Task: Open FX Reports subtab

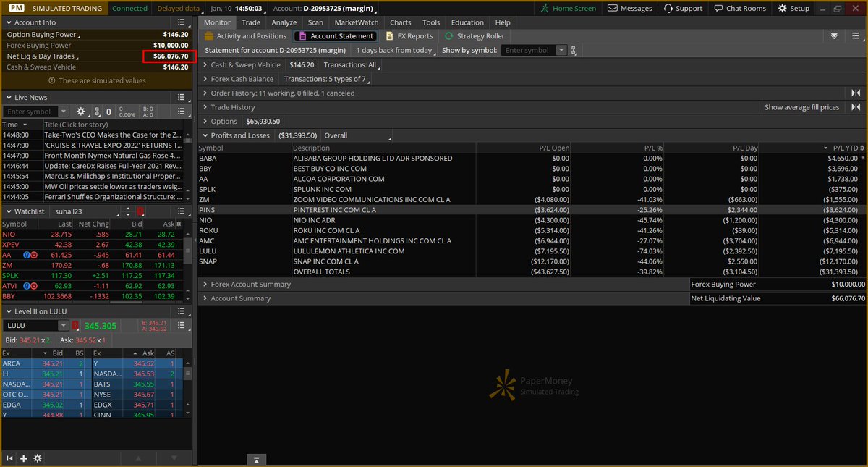Action: (409, 36)
